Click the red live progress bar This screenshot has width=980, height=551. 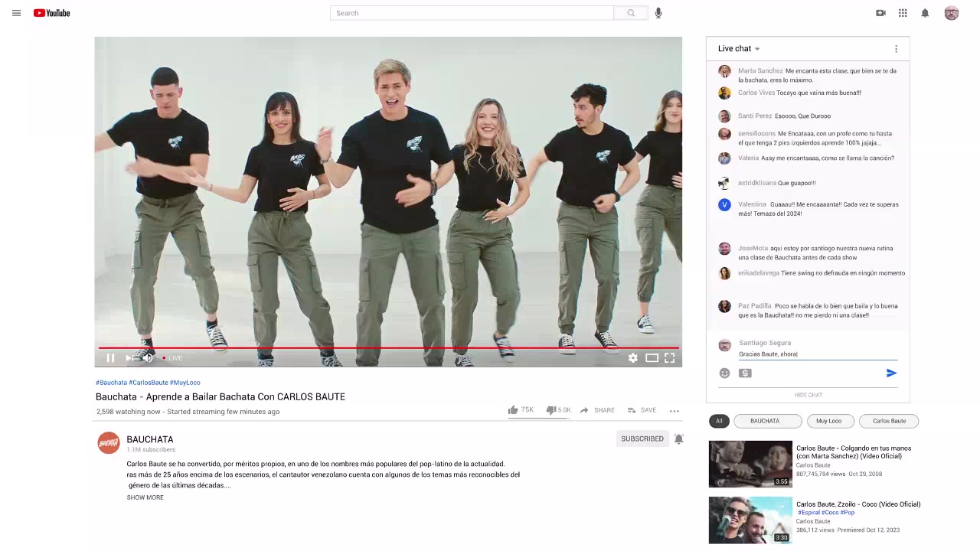pos(388,348)
